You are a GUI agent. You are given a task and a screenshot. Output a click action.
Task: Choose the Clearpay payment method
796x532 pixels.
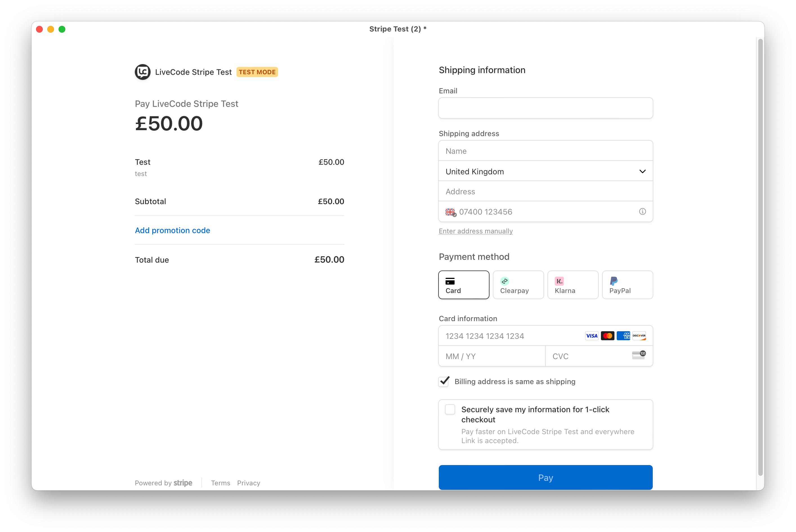click(x=518, y=285)
